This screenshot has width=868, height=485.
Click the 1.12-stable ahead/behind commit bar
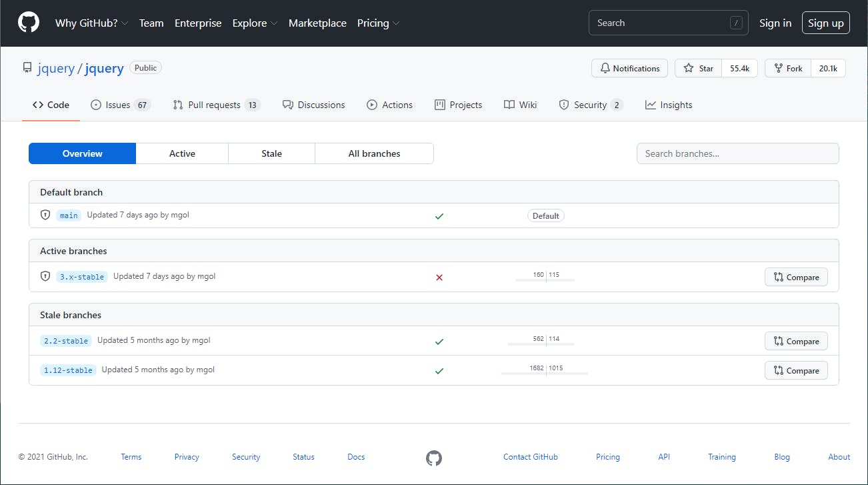[x=545, y=370]
